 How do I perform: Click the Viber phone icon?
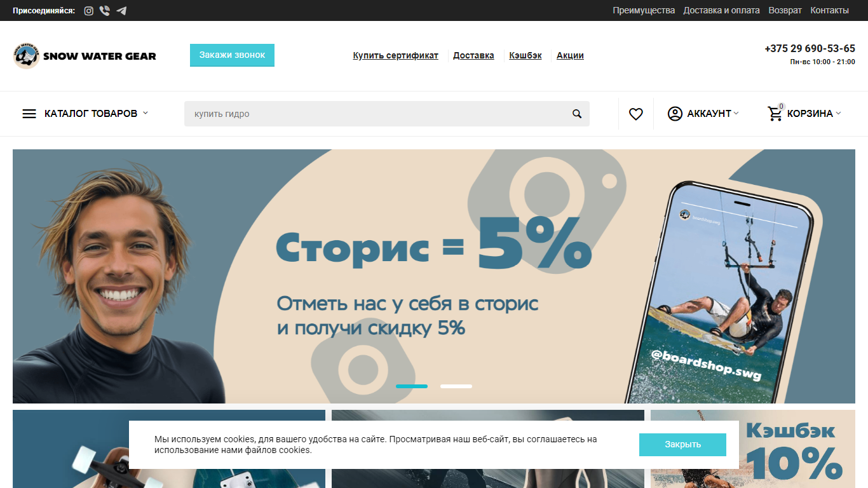pyautogui.click(x=105, y=11)
